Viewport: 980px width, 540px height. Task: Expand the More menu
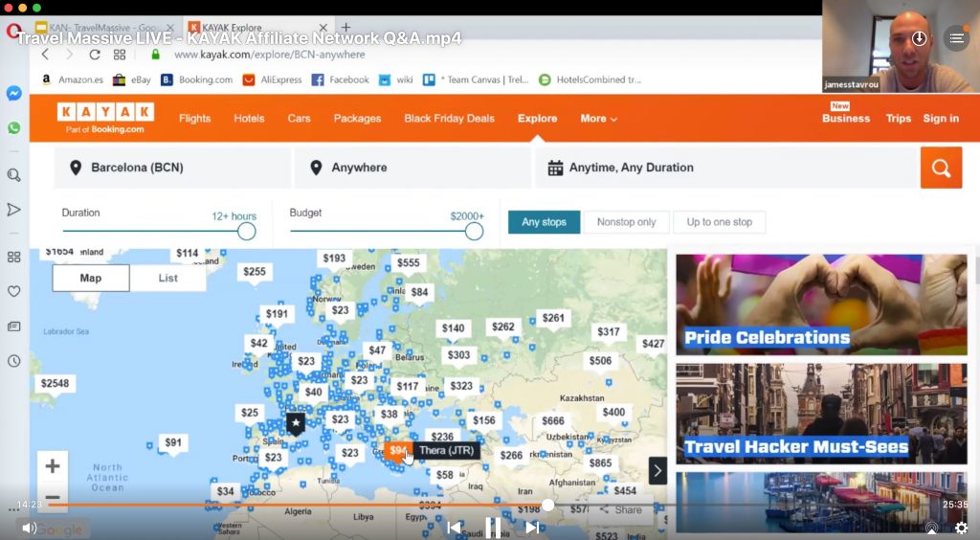[598, 118]
